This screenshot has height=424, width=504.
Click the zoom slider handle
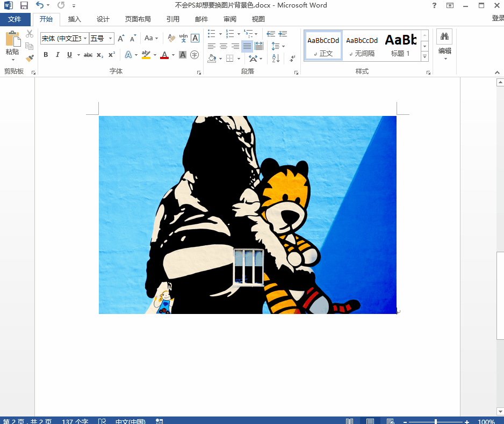coord(436,421)
